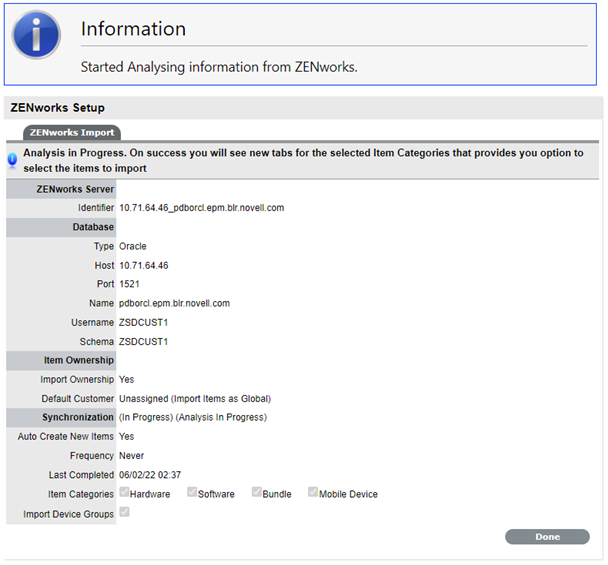This screenshot has height=565, width=608.
Task: Click the Last Completed label
Action: coord(81,475)
